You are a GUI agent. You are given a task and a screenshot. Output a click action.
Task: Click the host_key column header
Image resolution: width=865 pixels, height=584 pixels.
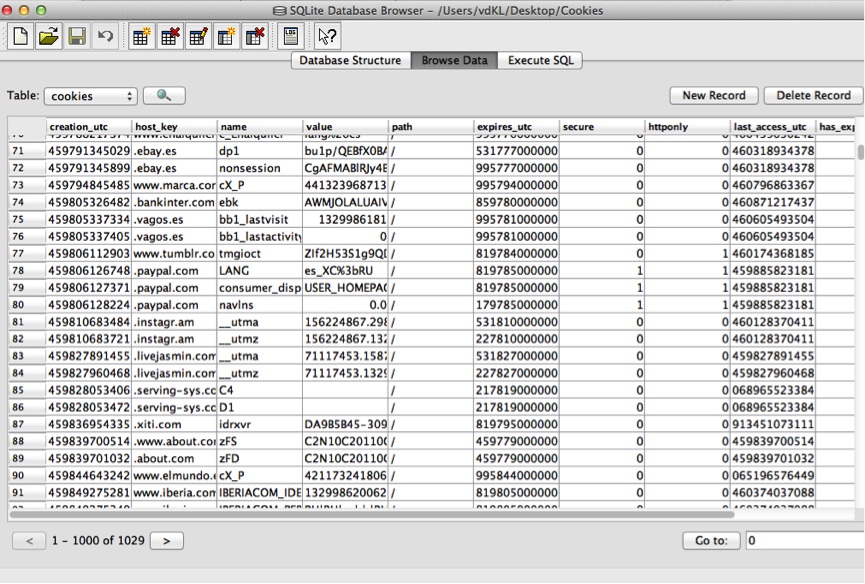pos(174,126)
